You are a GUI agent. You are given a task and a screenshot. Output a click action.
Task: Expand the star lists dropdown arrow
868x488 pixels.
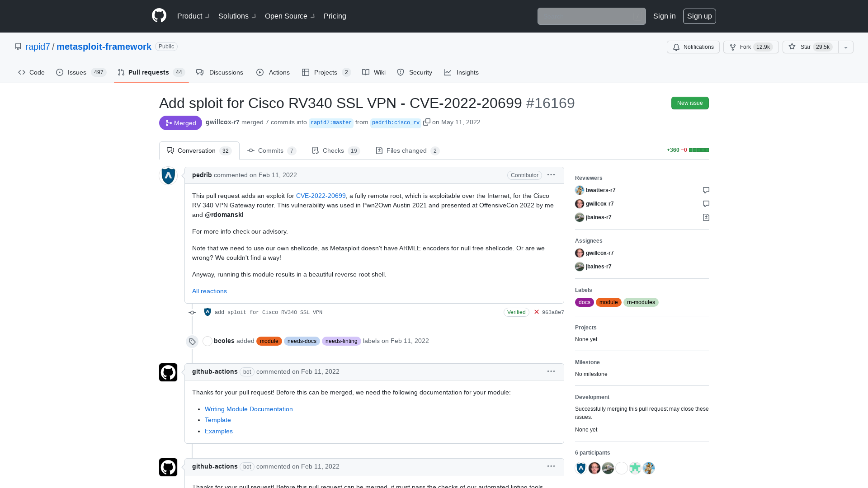846,47
